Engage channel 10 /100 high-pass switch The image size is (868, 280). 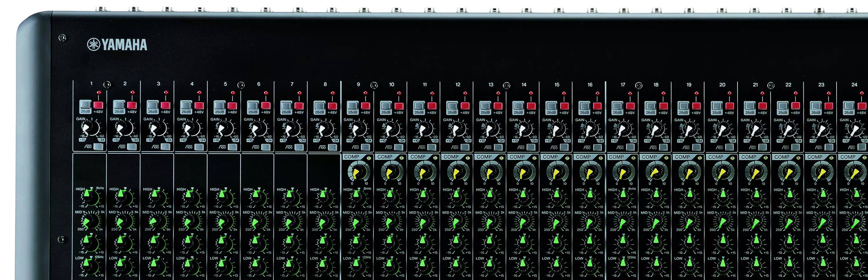click(x=398, y=147)
